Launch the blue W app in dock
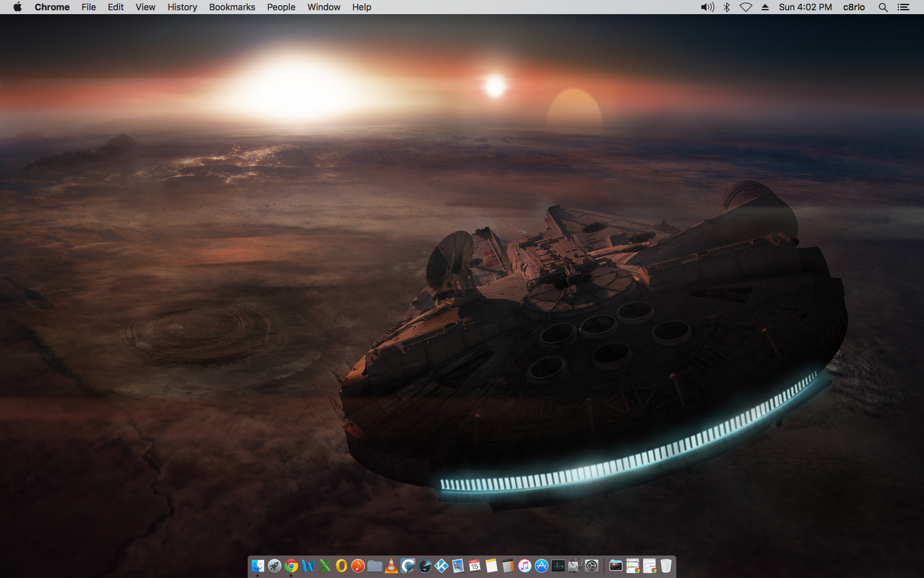The width and height of the screenshot is (924, 578). (x=308, y=566)
